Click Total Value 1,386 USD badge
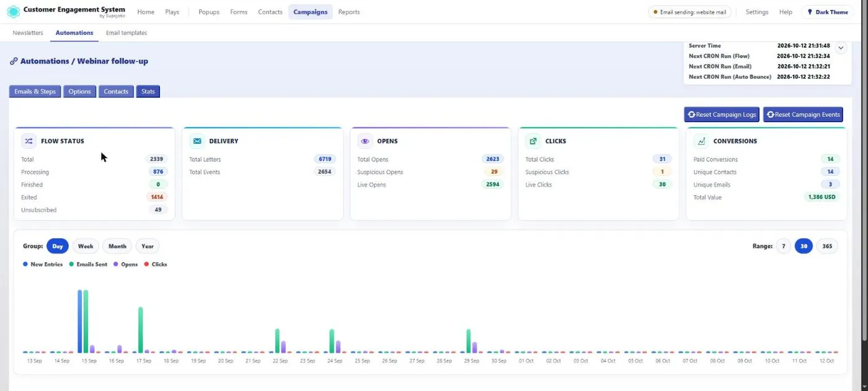The height and width of the screenshot is (391, 868). 822,197
